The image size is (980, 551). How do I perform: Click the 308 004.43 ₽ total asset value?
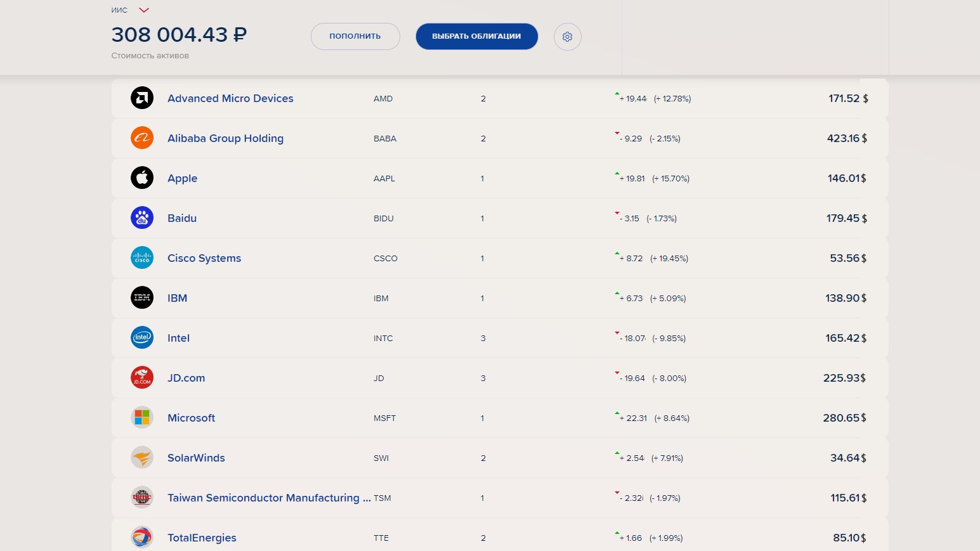179,34
